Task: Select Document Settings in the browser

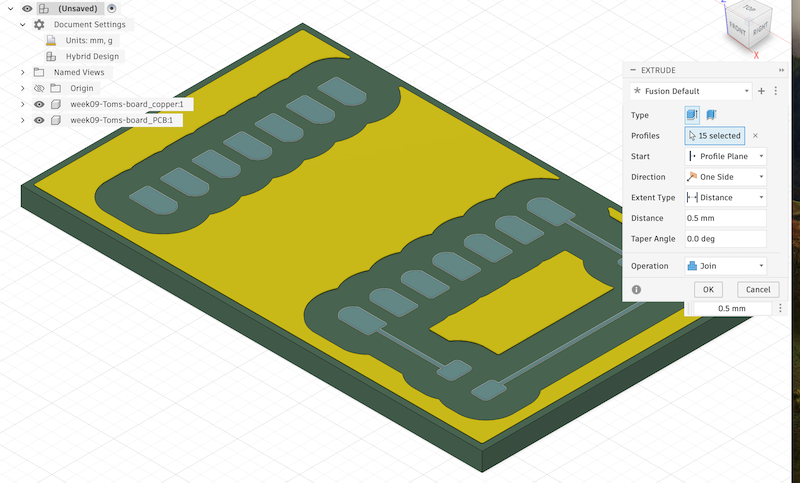Action: click(90, 24)
